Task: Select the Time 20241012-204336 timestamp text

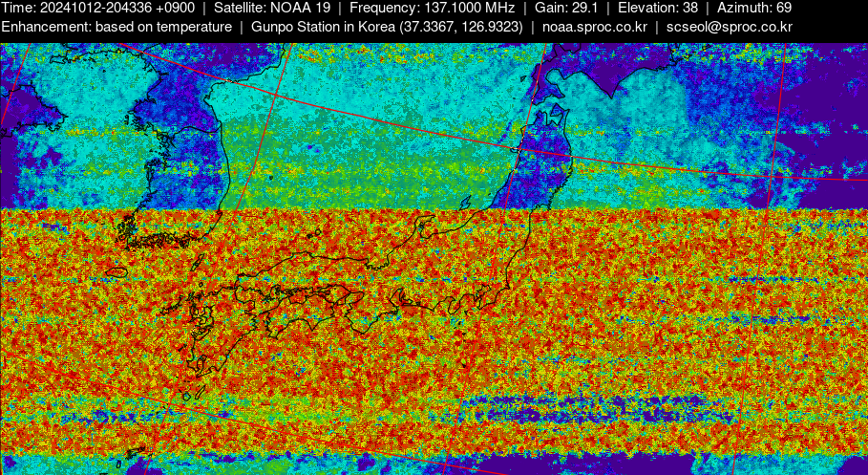Action: point(97,8)
